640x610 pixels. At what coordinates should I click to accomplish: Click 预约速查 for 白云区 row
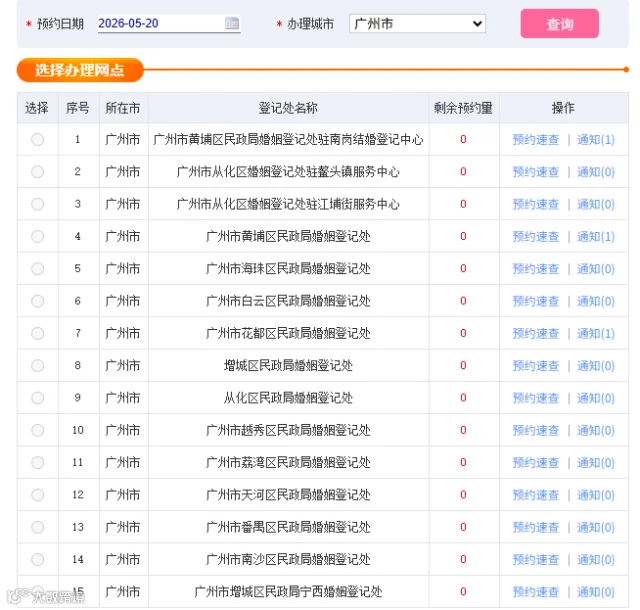pos(536,301)
